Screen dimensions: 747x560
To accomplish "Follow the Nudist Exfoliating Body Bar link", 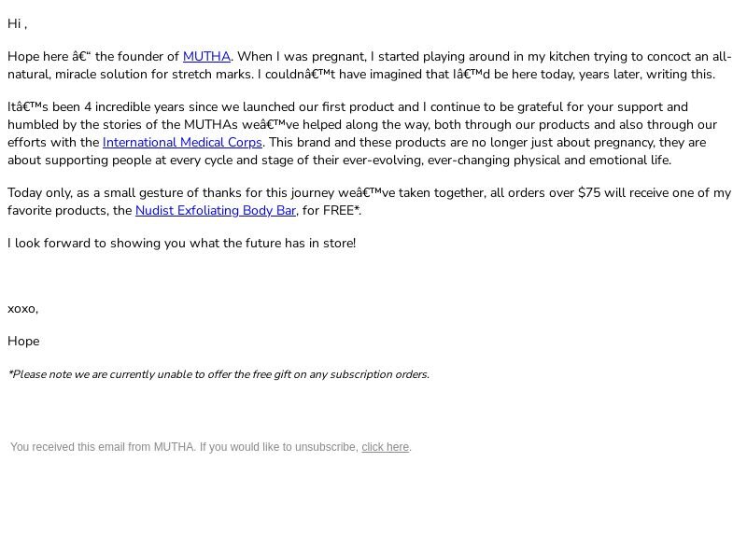I will coord(216,211).
